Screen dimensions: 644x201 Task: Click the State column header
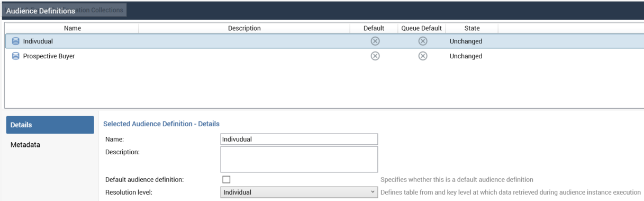pyautogui.click(x=472, y=28)
